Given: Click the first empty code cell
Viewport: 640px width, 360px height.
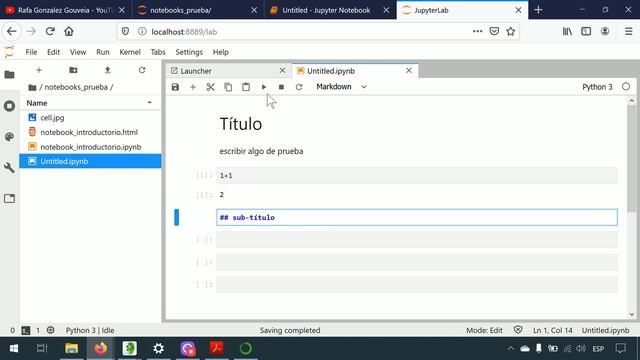Looking at the screenshot, I should [x=417, y=240].
